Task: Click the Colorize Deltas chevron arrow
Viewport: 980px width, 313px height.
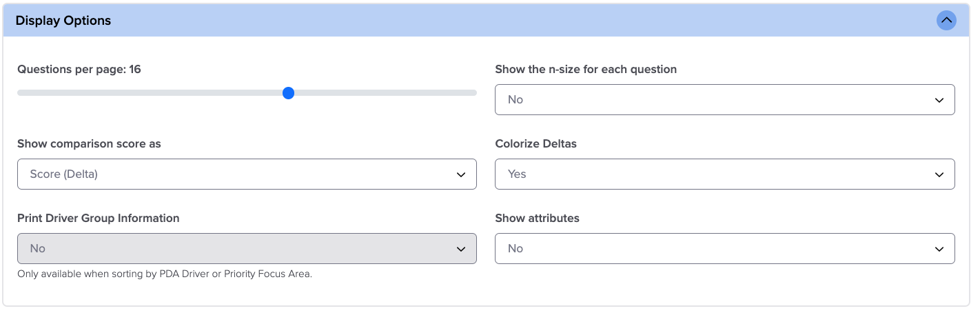Action: (x=939, y=174)
